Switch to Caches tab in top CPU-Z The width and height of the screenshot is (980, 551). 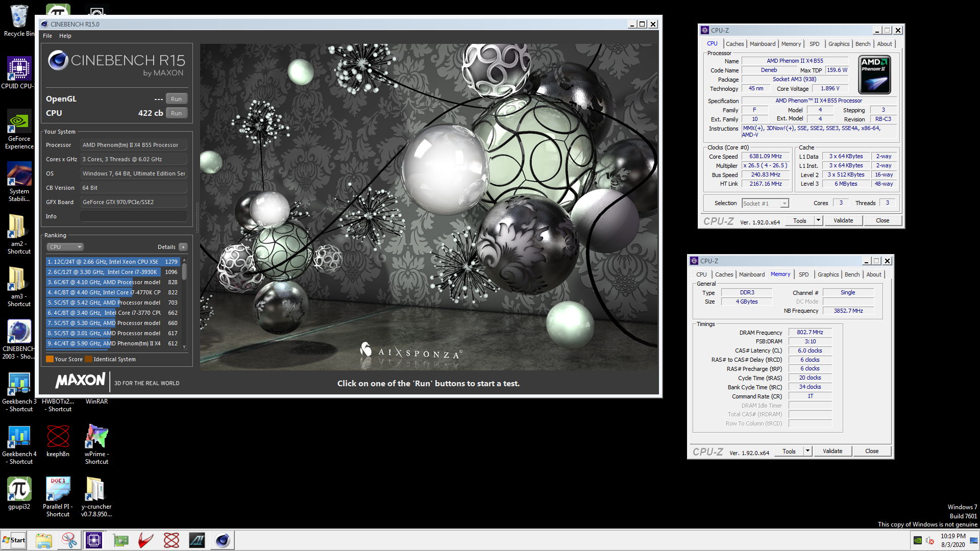[x=734, y=44]
